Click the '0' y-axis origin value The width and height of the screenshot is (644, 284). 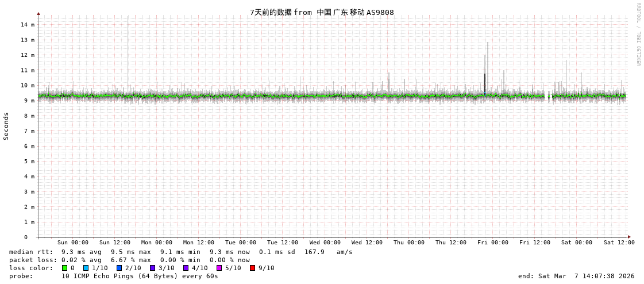point(25,237)
